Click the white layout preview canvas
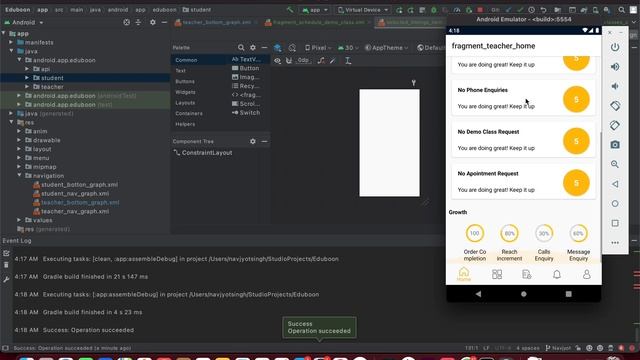This screenshot has width=640, height=360. pos(389,143)
